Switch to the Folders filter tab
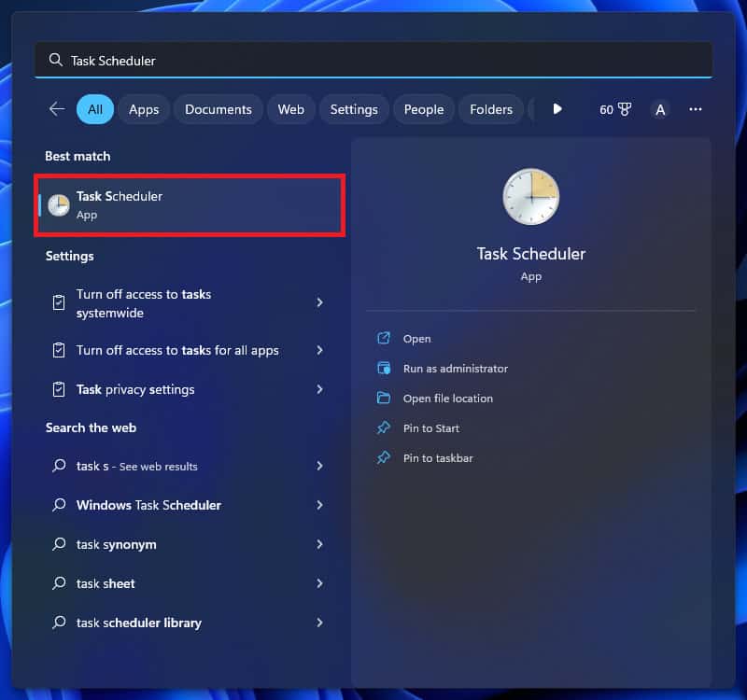 pos(491,109)
